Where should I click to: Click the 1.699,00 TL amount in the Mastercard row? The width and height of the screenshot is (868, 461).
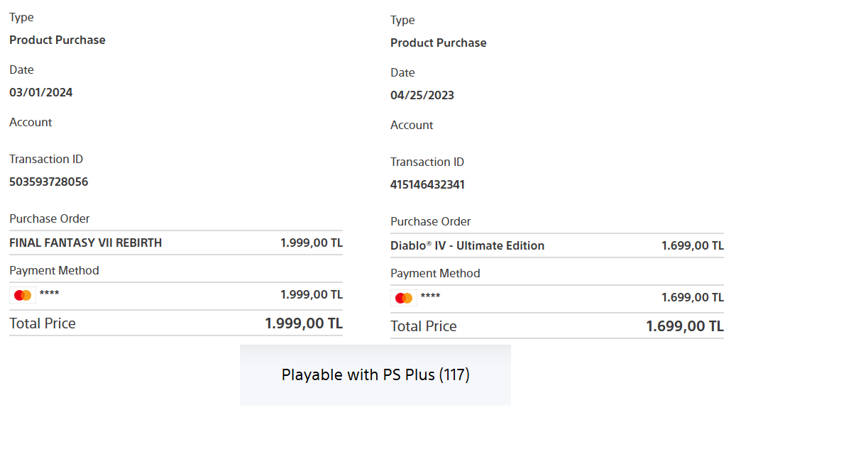[x=693, y=297]
